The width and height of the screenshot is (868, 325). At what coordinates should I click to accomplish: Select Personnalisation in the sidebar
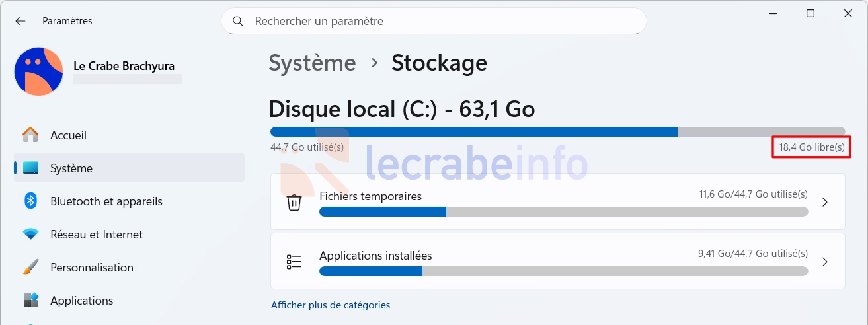(92, 268)
